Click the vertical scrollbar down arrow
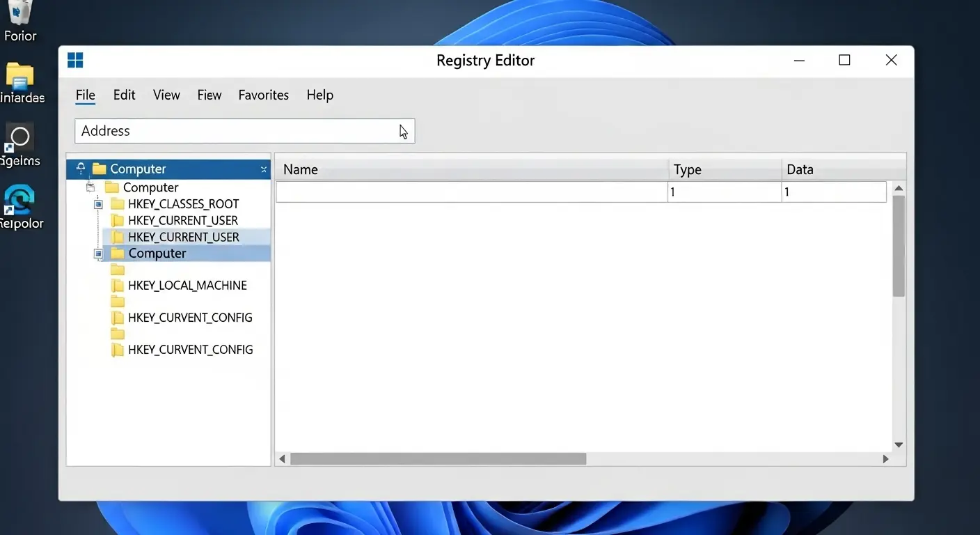The height and width of the screenshot is (535, 980). (x=898, y=444)
